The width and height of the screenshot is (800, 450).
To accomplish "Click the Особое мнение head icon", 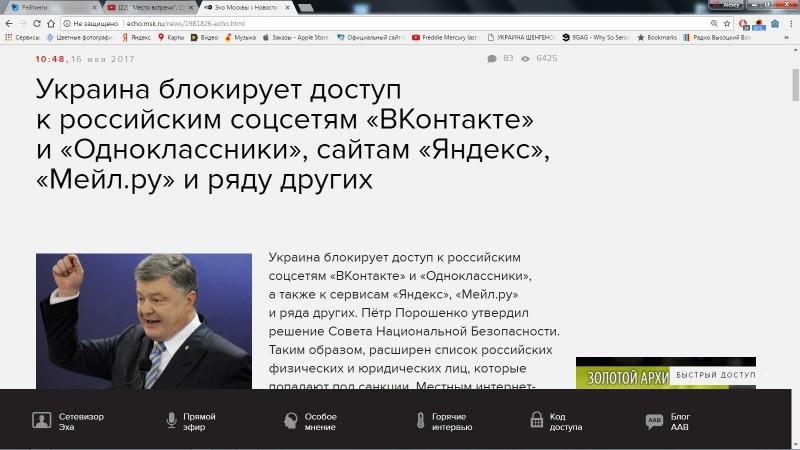I will pyautogui.click(x=290, y=420).
